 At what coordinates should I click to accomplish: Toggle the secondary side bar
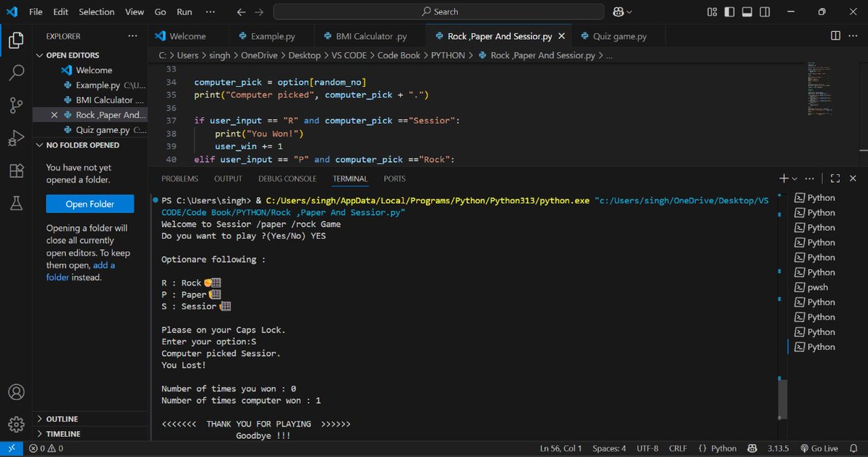(765, 12)
